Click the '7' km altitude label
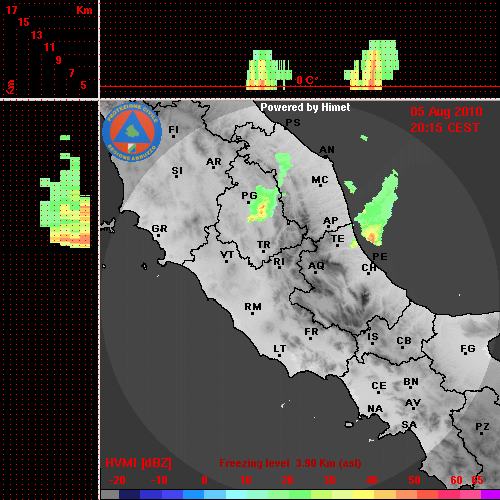This screenshot has height=500, width=500. click(71, 73)
